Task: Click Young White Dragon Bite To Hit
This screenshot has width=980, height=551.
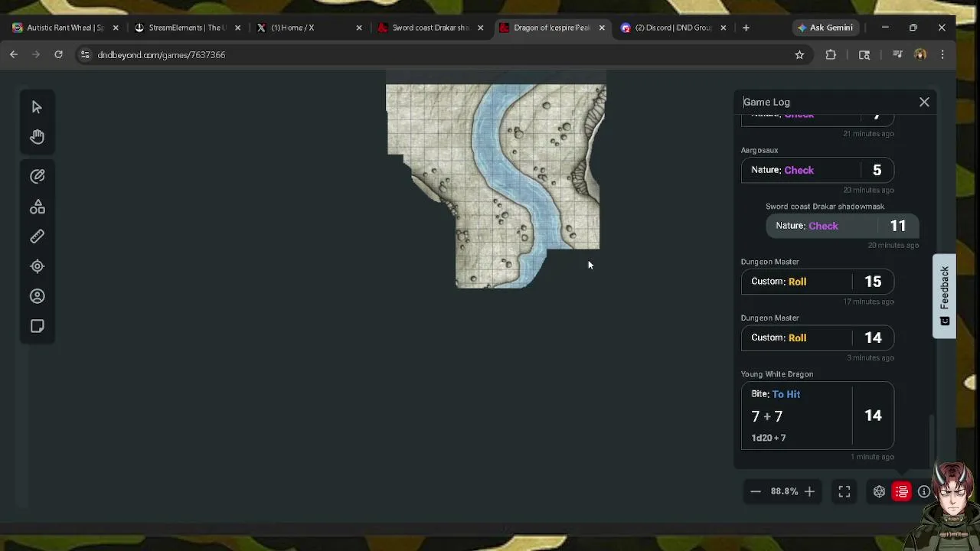Action: [817, 416]
